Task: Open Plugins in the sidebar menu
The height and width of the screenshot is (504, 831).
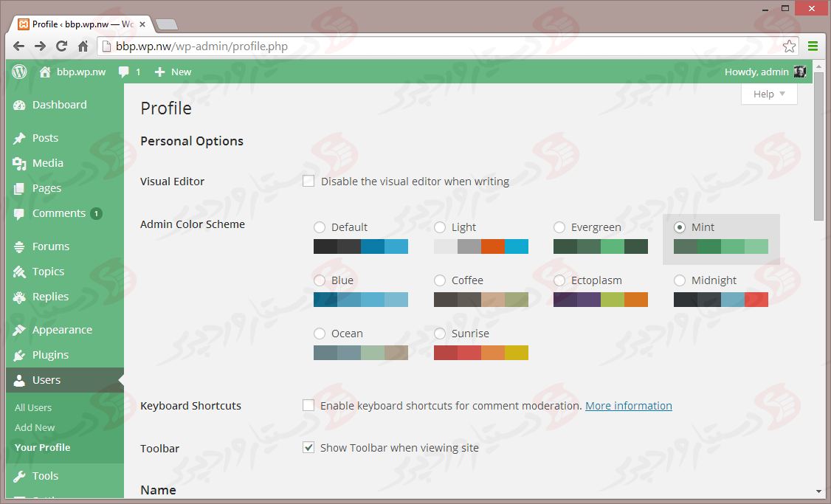Action: pyautogui.click(x=50, y=355)
